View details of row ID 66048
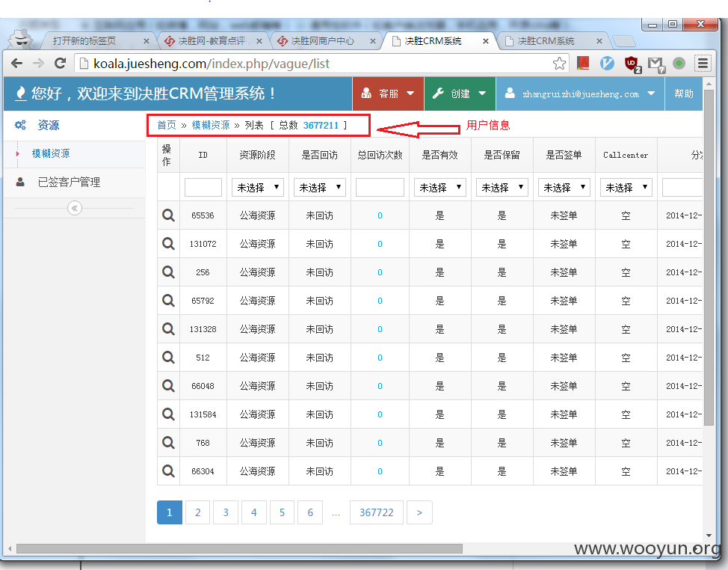This screenshot has height=570, width=728. 168,385
